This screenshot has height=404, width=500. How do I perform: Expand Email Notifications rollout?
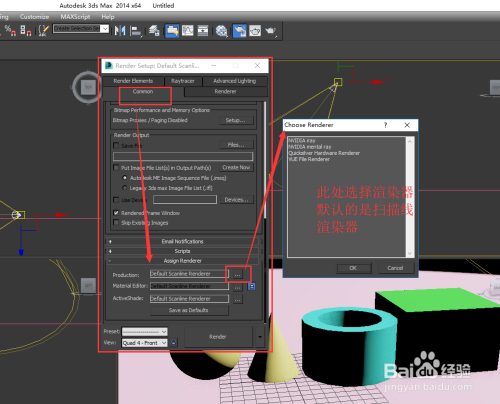click(x=183, y=241)
